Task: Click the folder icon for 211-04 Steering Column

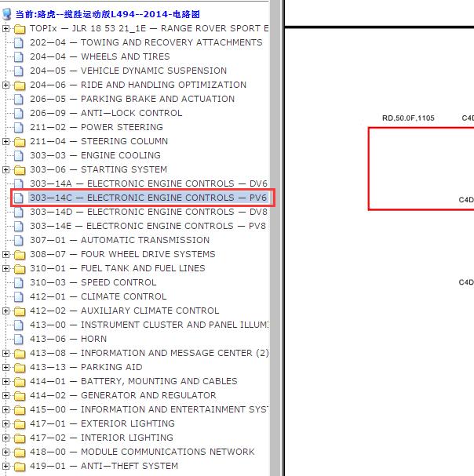Action: point(20,142)
